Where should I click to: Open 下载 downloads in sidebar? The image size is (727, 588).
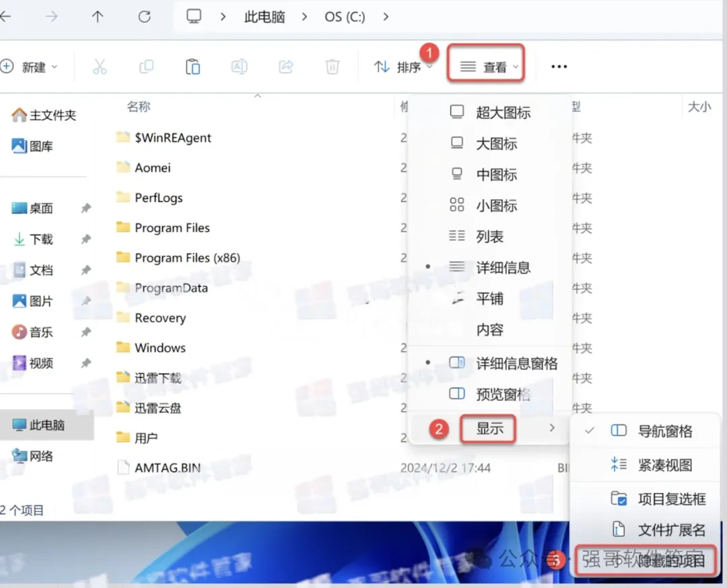coord(32,239)
